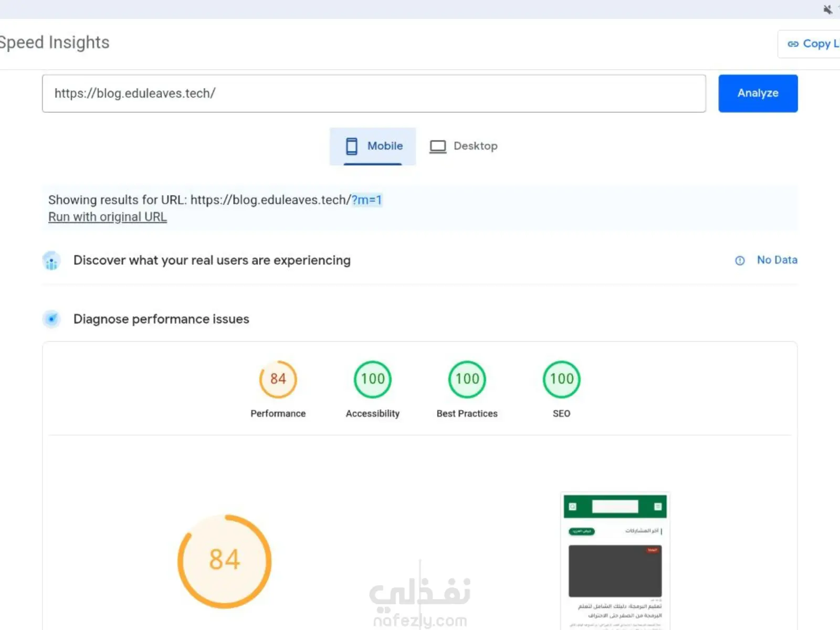The height and width of the screenshot is (630, 840).
Task: Select the Best Practices score gauge
Action: (x=467, y=379)
